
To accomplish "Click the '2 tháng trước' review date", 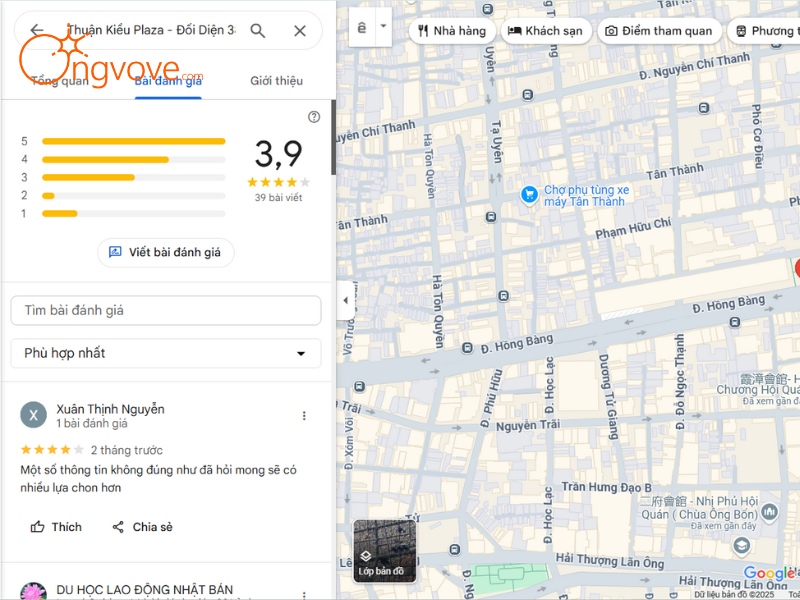I will 127,450.
